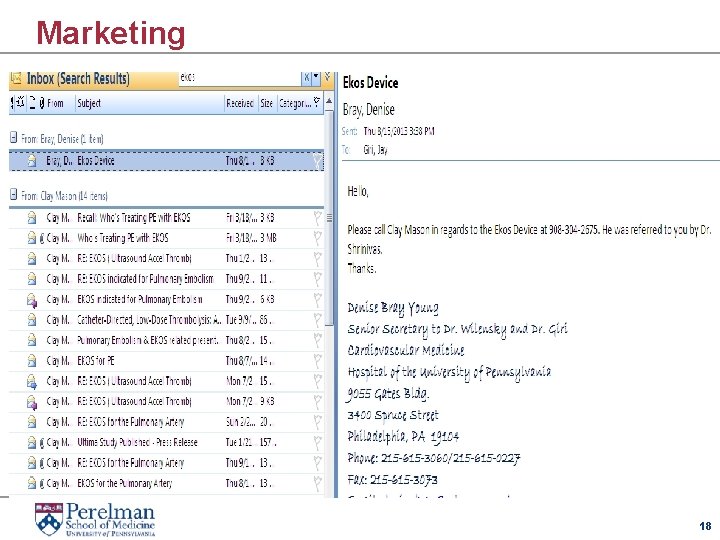
Task: Click sender name 'Bray, Denise' in reading pane
Action: tap(369, 110)
